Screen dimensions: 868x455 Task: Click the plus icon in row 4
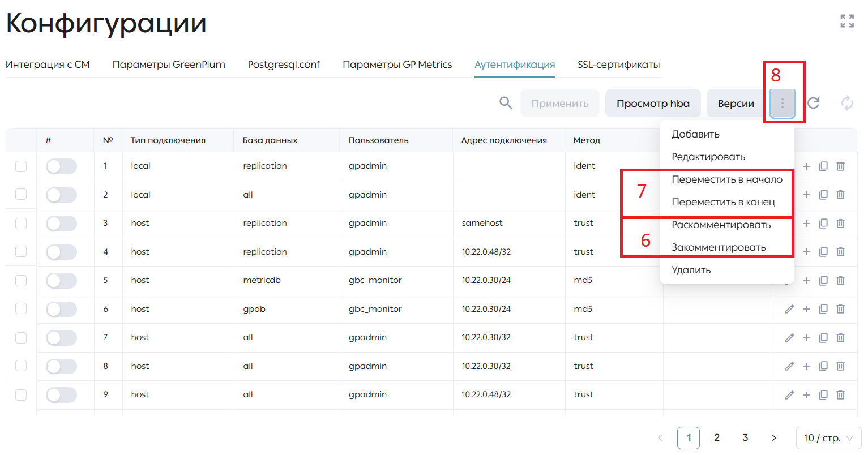[x=806, y=252]
